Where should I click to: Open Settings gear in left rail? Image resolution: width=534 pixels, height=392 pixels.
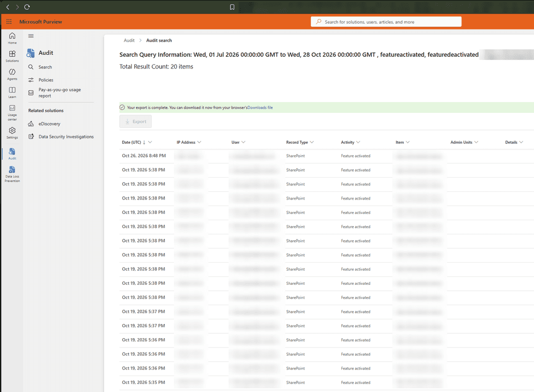tap(12, 133)
